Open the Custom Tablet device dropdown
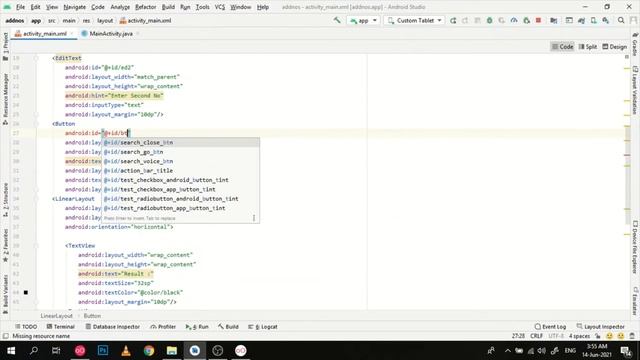Image resolution: width=640 pixels, height=360 pixels. 414,20
